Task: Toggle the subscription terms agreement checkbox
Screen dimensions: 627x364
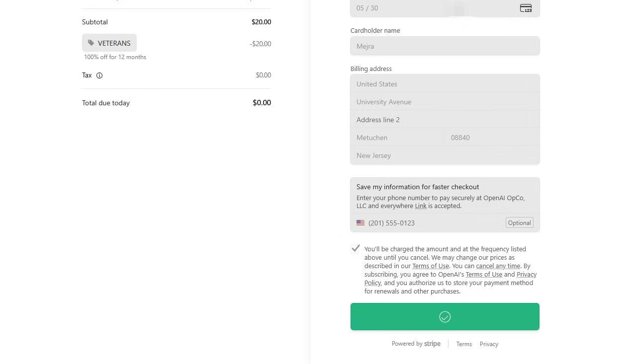Action: (356, 249)
